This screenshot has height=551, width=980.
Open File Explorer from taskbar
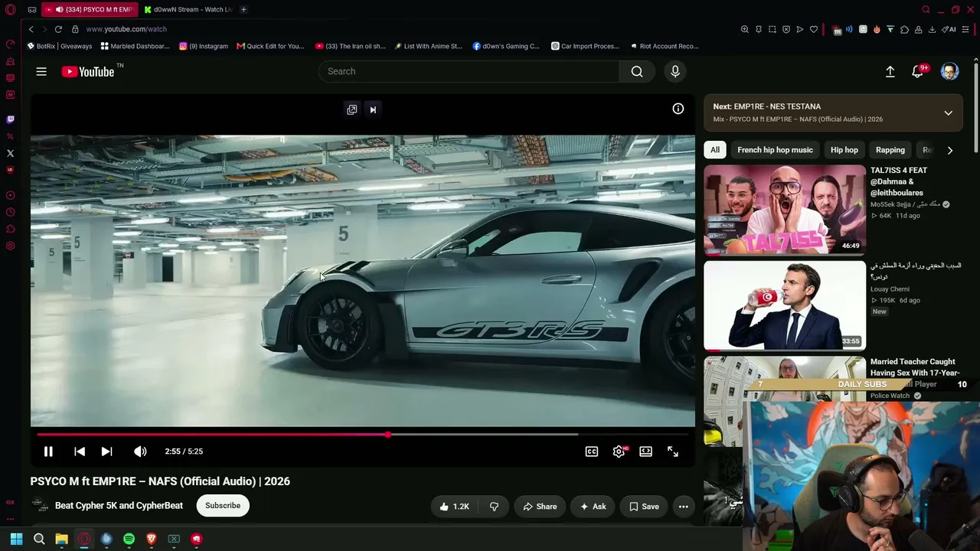point(61,539)
